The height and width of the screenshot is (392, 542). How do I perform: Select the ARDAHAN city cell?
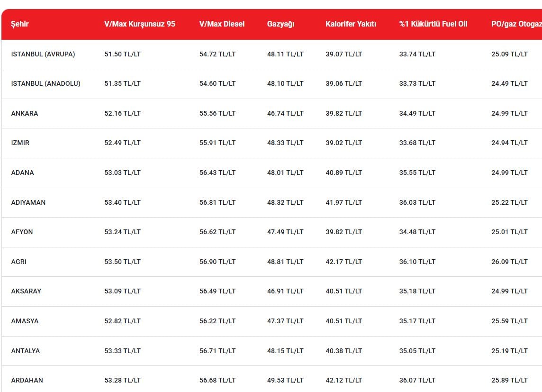pyautogui.click(x=27, y=380)
